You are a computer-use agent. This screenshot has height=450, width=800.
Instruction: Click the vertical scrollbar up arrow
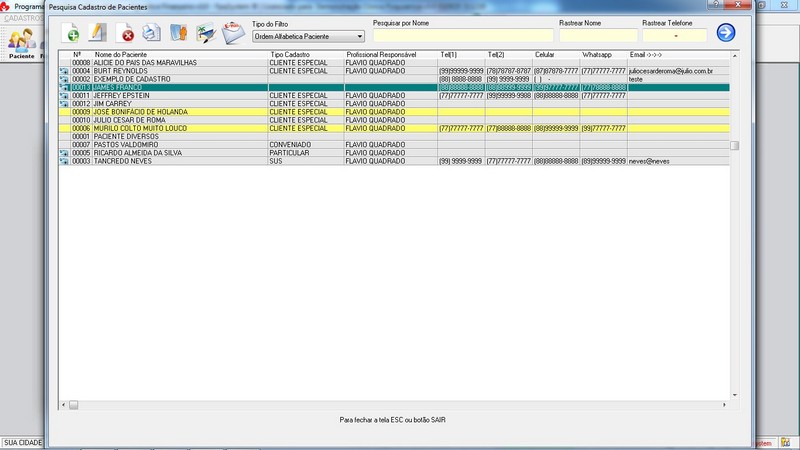coord(735,55)
